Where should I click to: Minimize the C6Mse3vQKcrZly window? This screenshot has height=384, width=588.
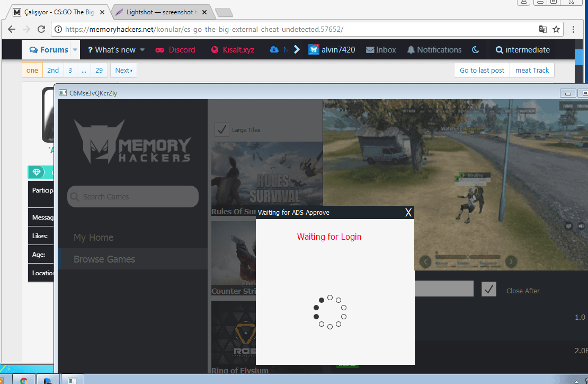click(x=568, y=93)
